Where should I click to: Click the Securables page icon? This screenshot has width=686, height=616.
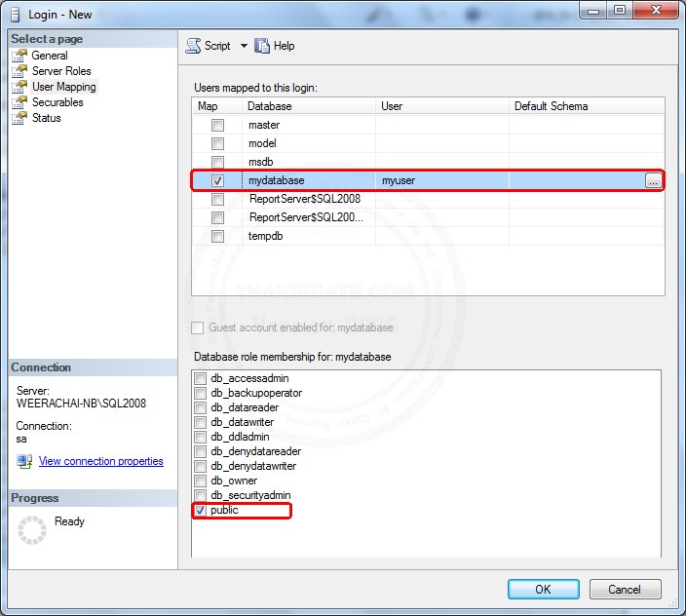[19, 102]
